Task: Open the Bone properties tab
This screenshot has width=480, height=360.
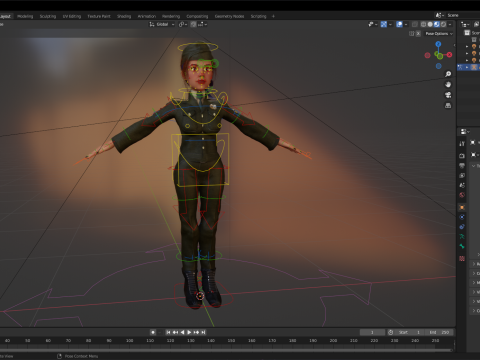Action: click(x=462, y=246)
